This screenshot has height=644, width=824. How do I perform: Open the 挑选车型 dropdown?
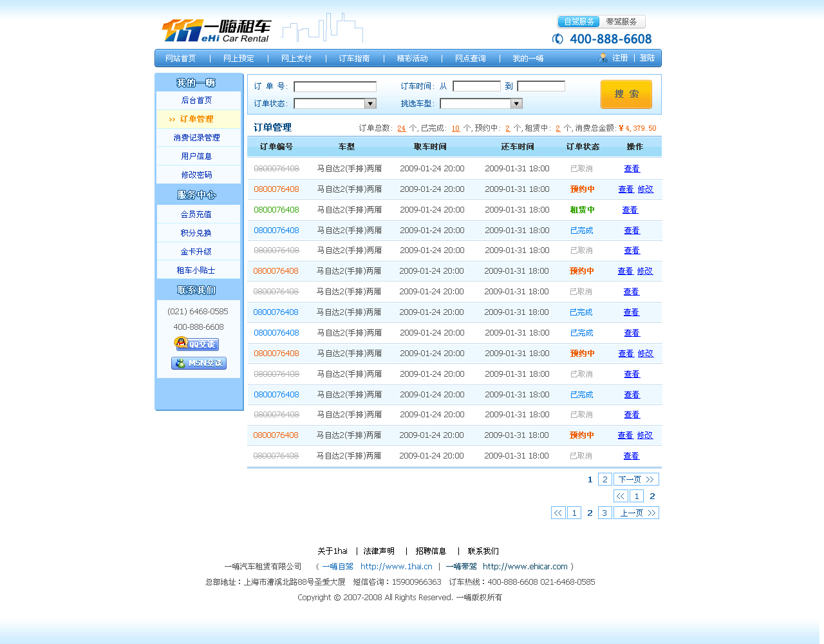(481, 104)
